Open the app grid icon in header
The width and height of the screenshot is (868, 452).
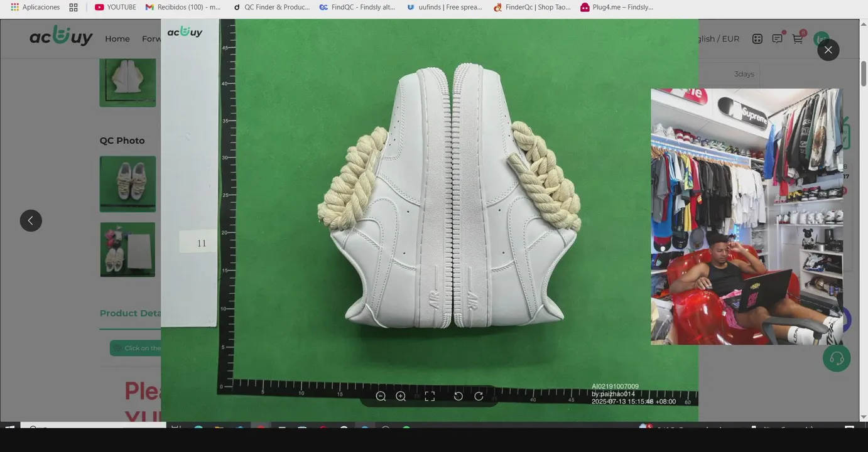[757, 38]
